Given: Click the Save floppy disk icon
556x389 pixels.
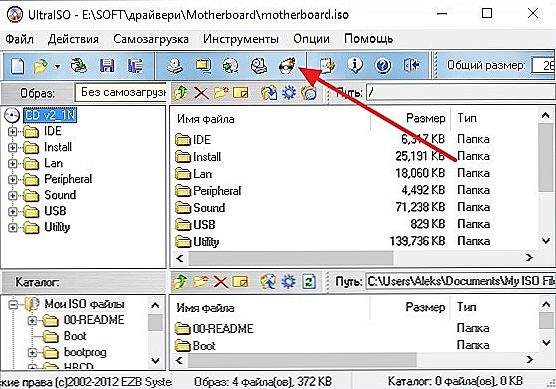Looking at the screenshot, I should (107, 66).
